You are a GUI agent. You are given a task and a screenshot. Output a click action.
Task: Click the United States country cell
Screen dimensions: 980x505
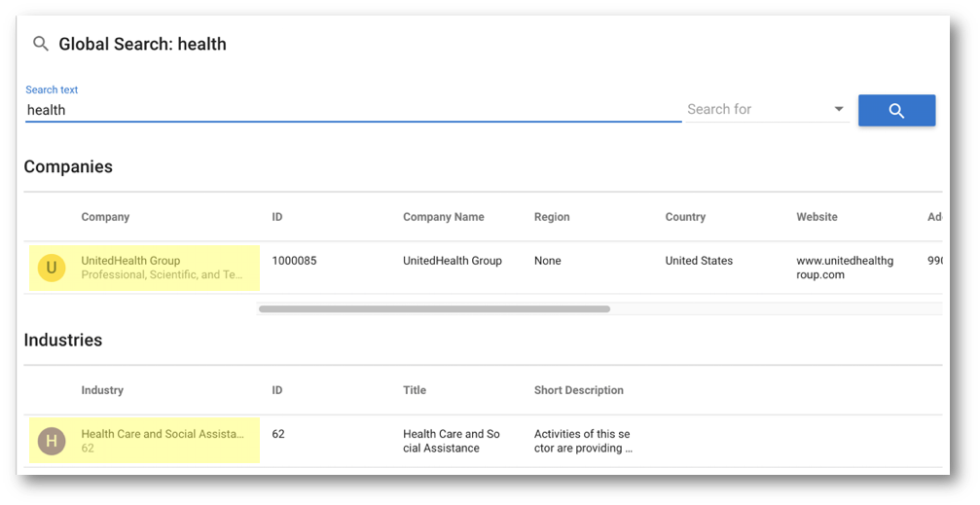(x=699, y=261)
